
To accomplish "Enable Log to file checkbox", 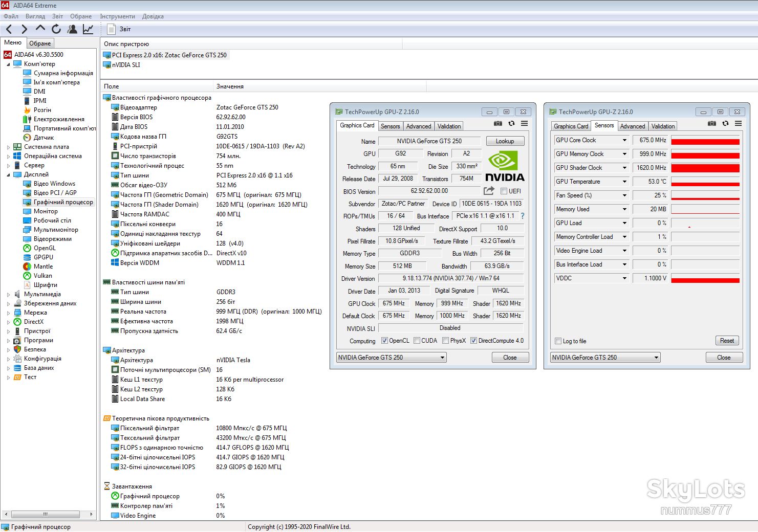I will click(558, 341).
